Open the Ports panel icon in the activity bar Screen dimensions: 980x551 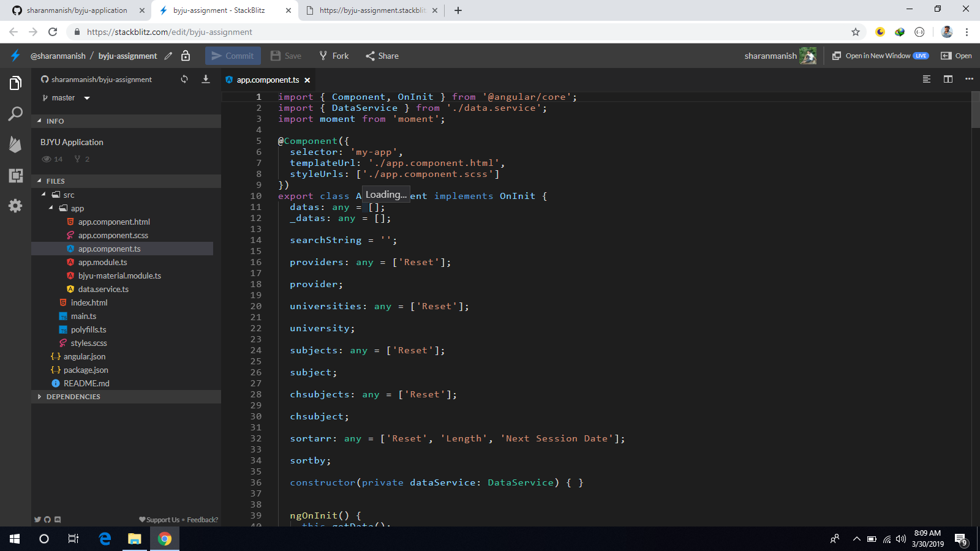point(15,175)
